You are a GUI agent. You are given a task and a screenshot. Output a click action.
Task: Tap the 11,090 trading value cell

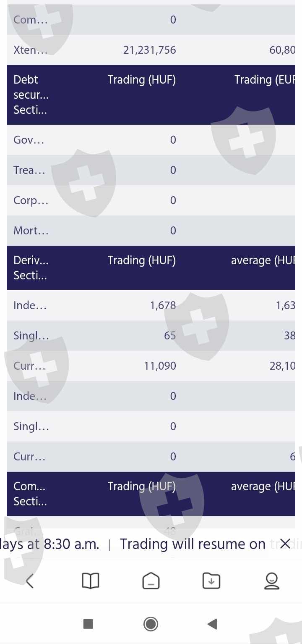click(x=160, y=366)
